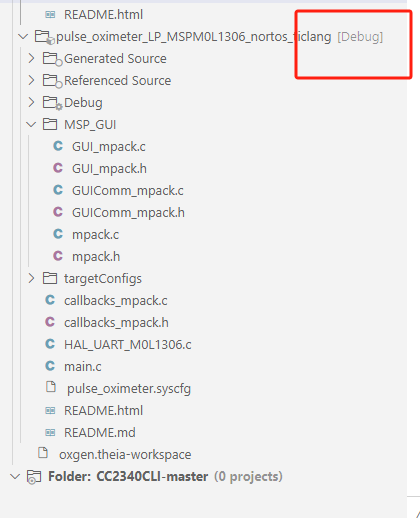
Task: Select the Debug folder row
Action: pyautogui.click(x=83, y=103)
